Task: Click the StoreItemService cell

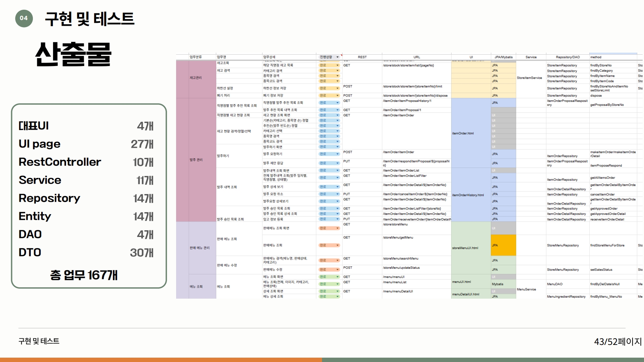Action: [529, 78]
